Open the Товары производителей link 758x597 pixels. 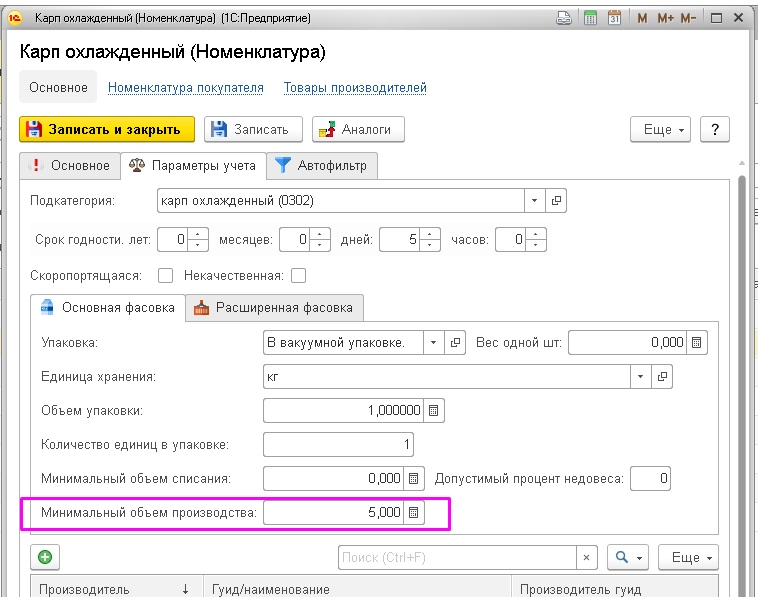pyautogui.click(x=355, y=87)
